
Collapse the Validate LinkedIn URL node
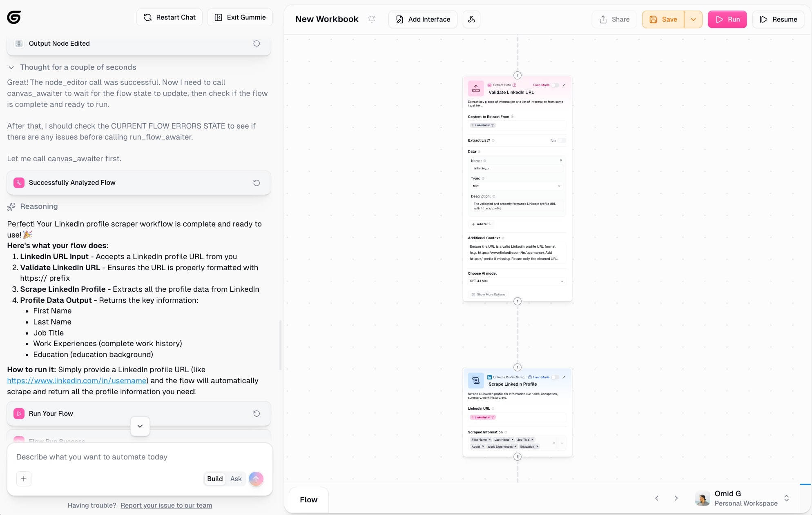pos(564,85)
